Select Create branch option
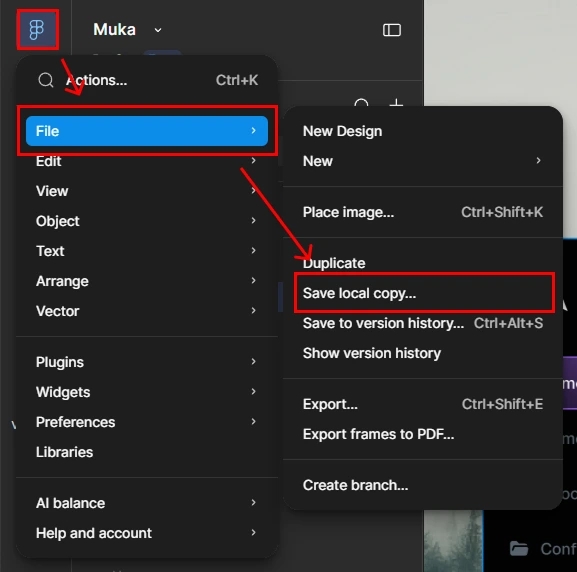 (423, 485)
